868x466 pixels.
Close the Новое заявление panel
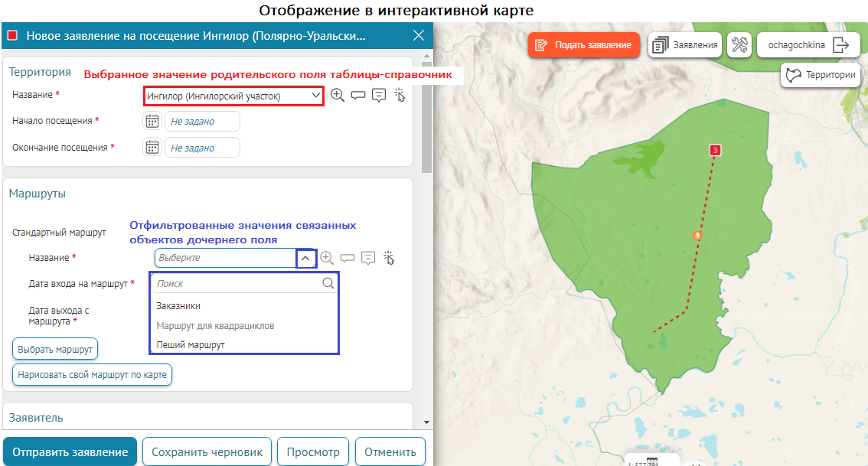419,35
